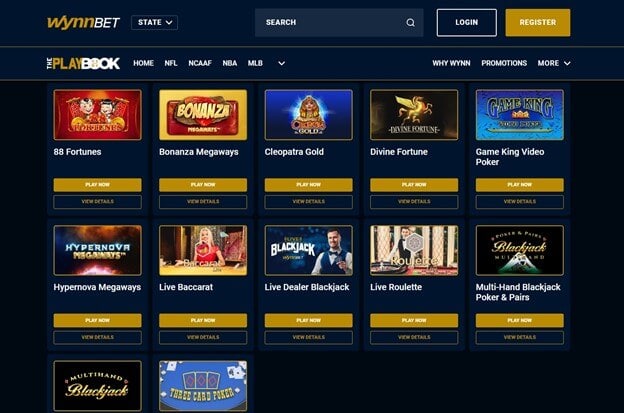Expand the State dropdown
This screenshot has height=413, width=624.
coord(154,23)
